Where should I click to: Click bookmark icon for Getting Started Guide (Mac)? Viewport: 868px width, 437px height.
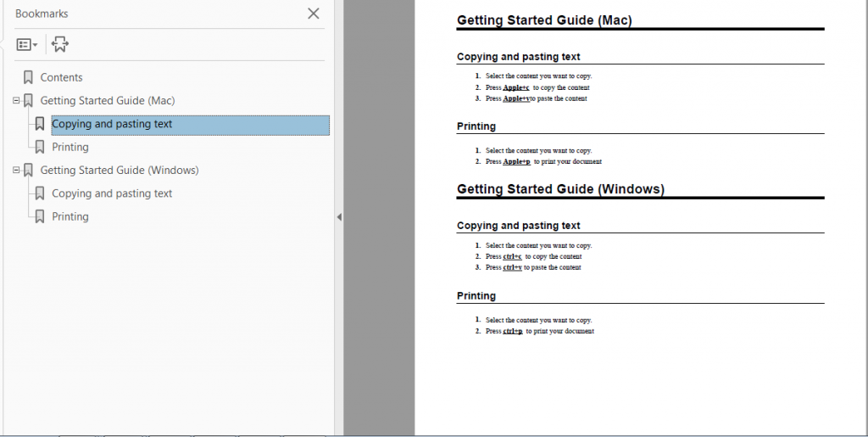tap(29, 100)
